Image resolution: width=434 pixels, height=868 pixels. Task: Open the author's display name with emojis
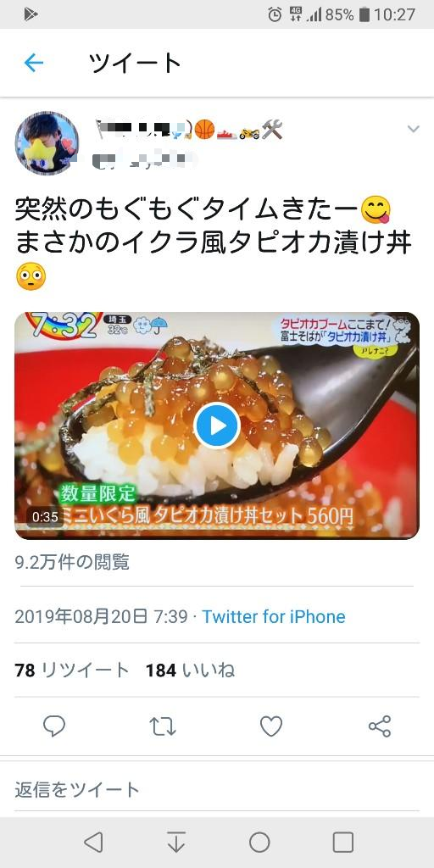(189, 129)
